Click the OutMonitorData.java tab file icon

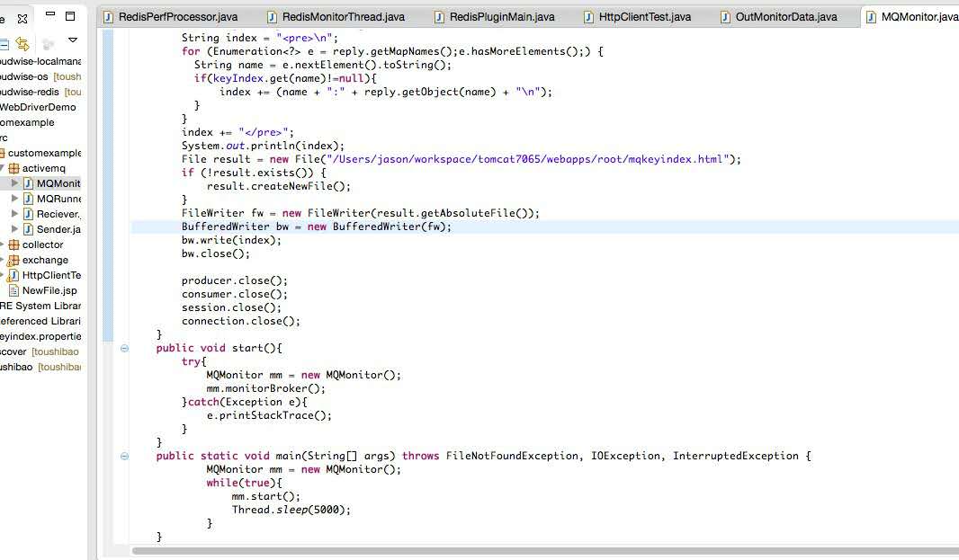(725, 17)
